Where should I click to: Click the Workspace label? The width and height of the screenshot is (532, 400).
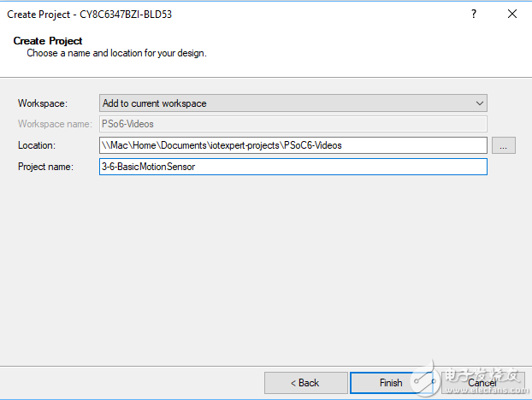point(42,103)
